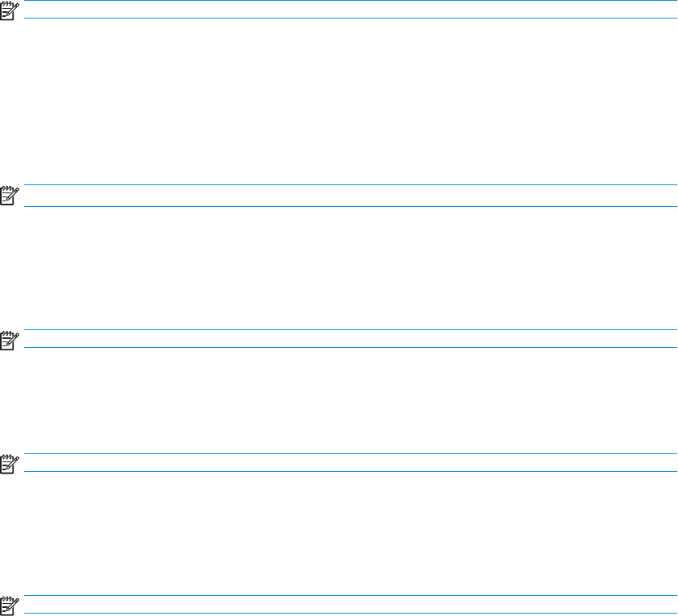This screenshot has width=678, height=616.
Task: Click inside the third empty note box
Action: coord(350,338)
